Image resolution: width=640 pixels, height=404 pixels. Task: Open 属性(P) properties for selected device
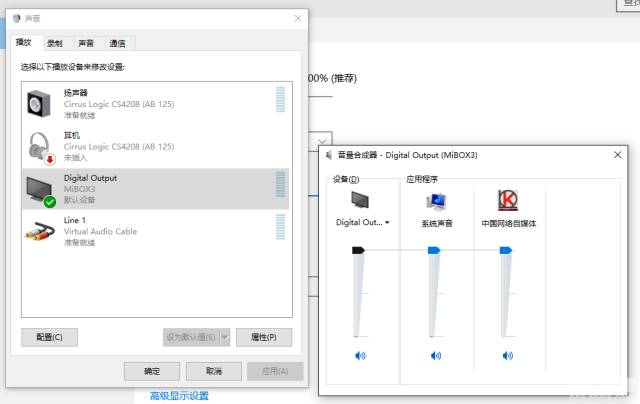click(x=264, y=337)
